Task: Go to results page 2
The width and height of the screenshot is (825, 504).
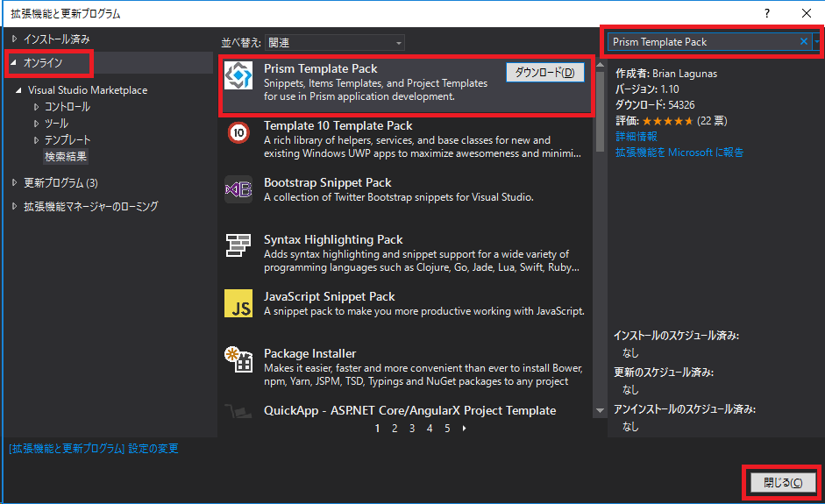Action: (x=395, y=429)
